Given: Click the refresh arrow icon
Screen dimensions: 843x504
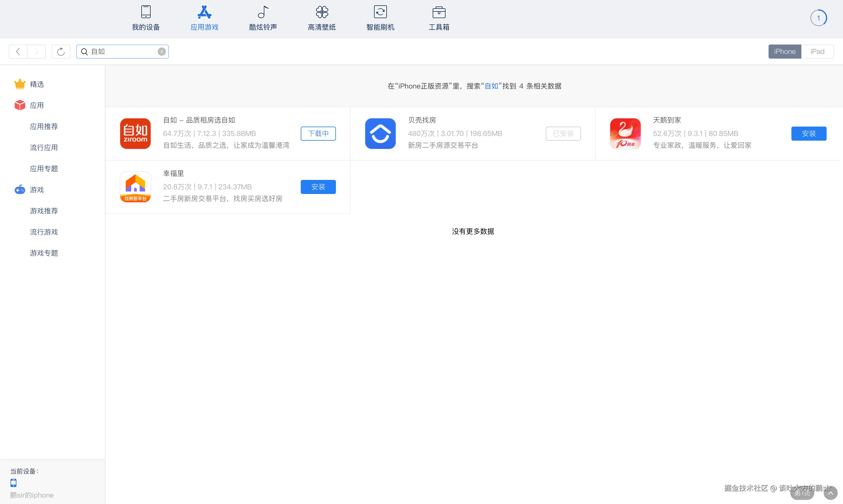Looking at the screenshot, I should 61,52.
